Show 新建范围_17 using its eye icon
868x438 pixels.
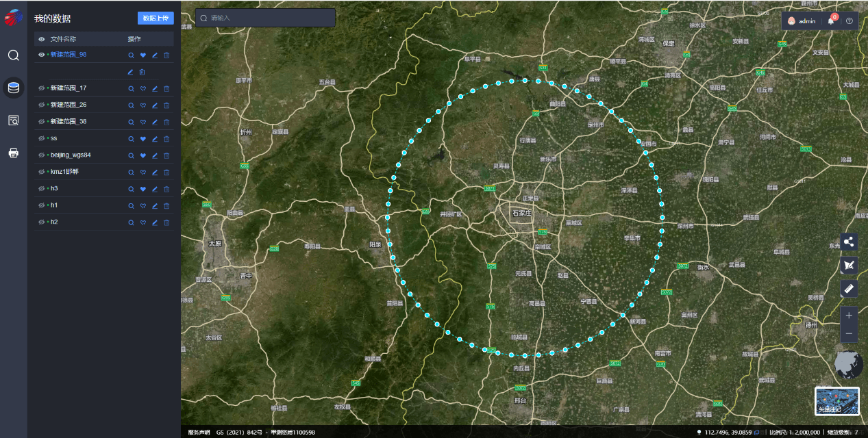tap(41, 88)
